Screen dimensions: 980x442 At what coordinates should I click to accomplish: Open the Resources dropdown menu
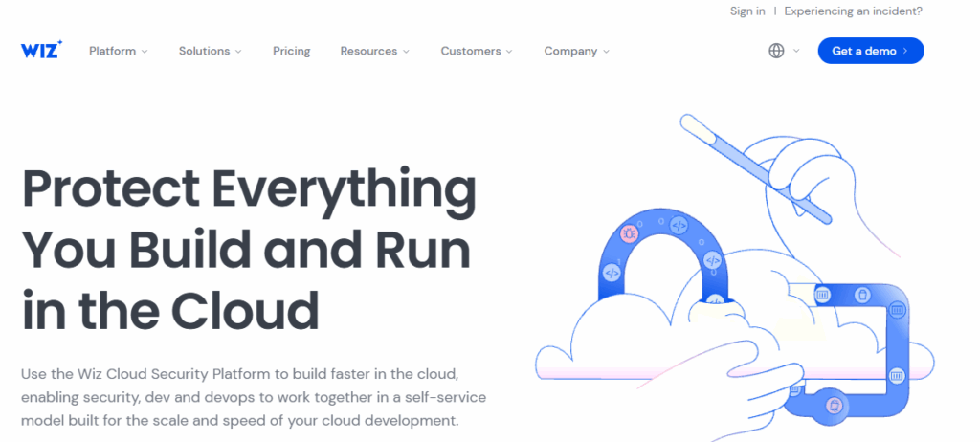pyautogui.click(x=374, y=51)
